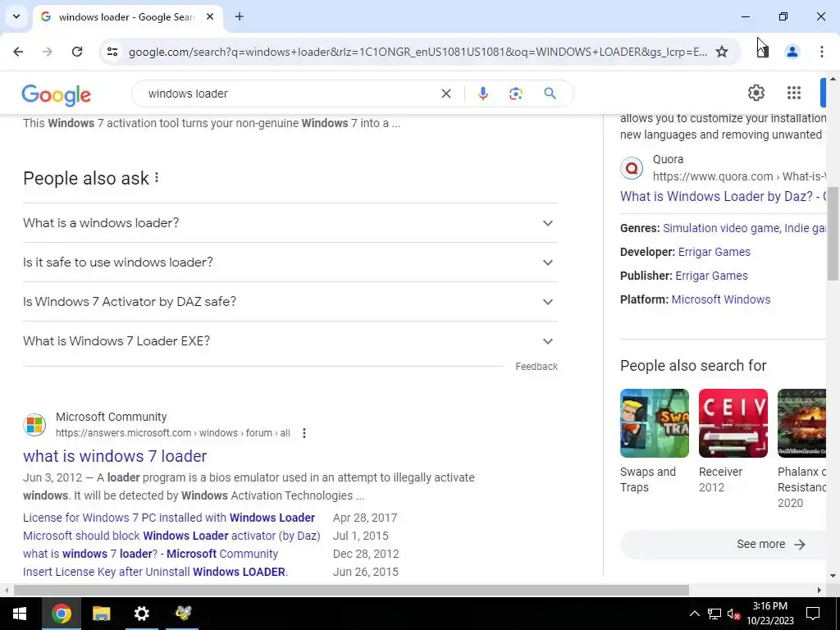The image size is (840, 630).
Task: Click Publisher Errigar Games link
Action: point(711,276)
